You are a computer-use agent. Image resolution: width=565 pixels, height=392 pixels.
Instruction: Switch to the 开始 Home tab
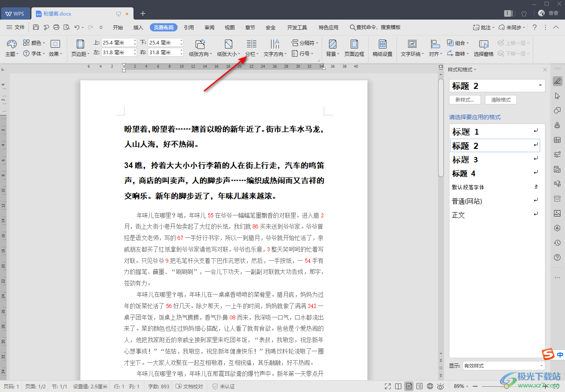click(118, 27)
